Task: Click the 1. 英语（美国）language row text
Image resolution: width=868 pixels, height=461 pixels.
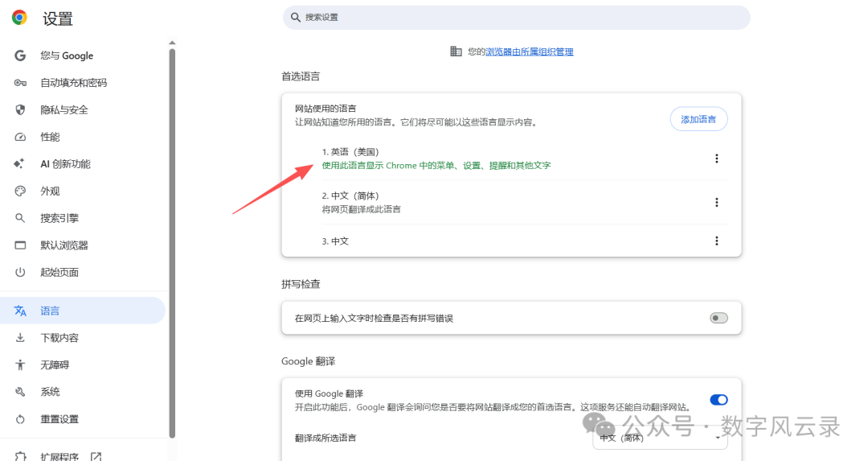Action: point(350,152)
